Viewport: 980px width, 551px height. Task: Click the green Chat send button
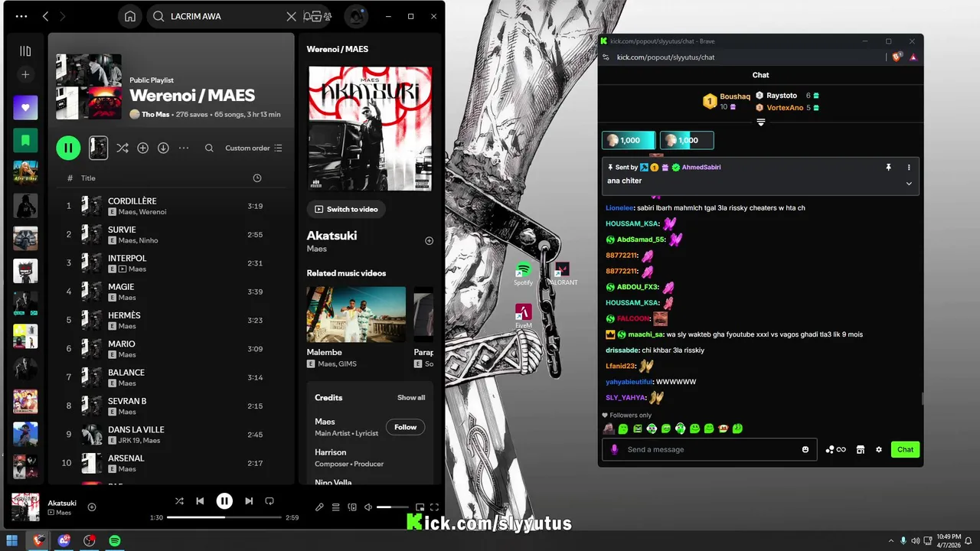point(905,449)
